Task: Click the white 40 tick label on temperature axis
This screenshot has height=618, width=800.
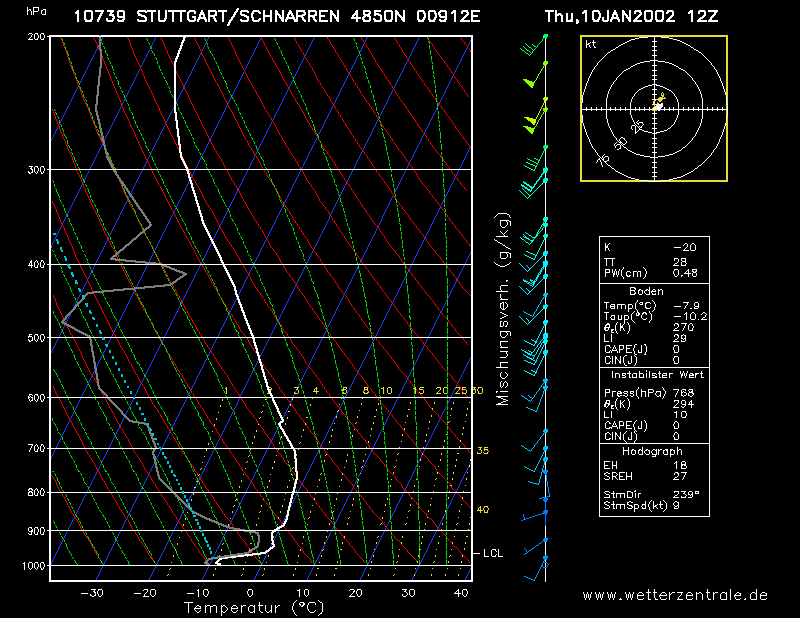Action: [461, 593]
